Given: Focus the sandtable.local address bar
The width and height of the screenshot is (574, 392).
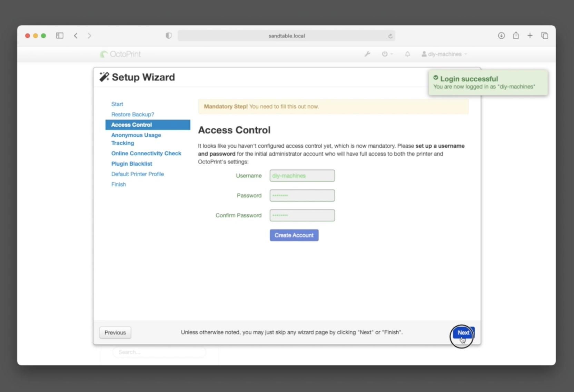Looking at the screenshot, I should point(286,36).
